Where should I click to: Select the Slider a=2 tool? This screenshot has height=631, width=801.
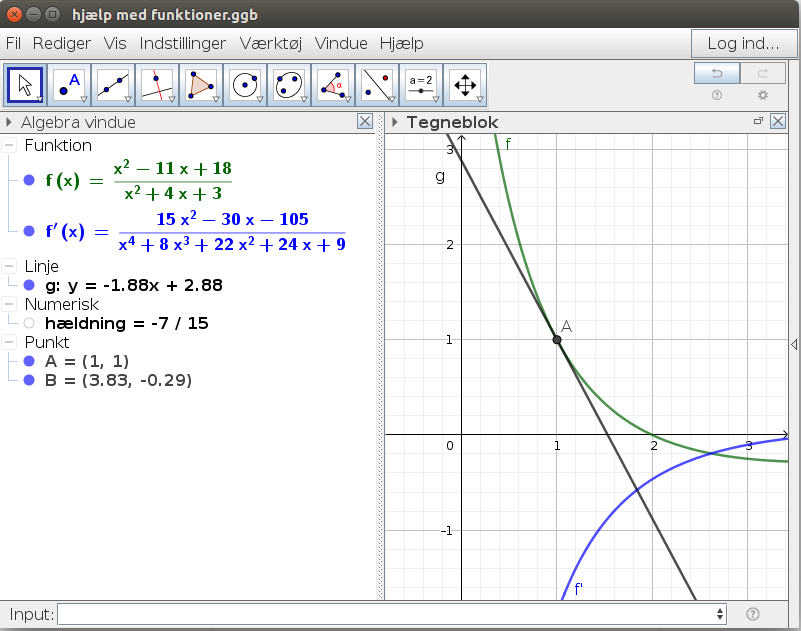click(x=420, y=85)
